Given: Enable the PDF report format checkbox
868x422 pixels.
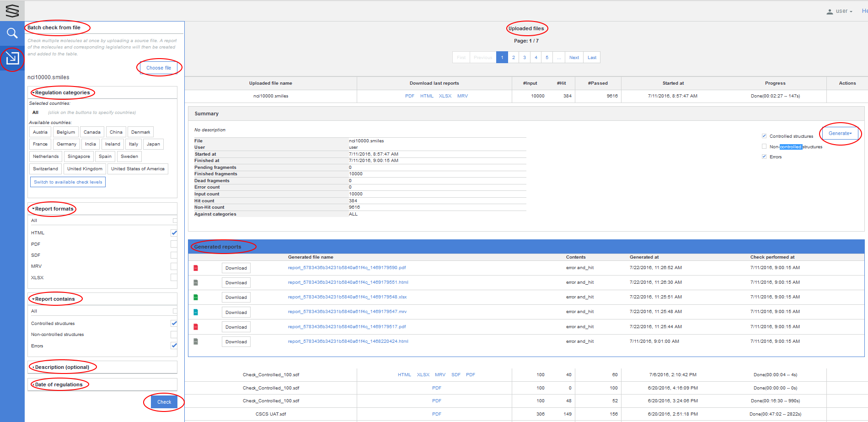Looking at the screenshot, I should (174, 244).
